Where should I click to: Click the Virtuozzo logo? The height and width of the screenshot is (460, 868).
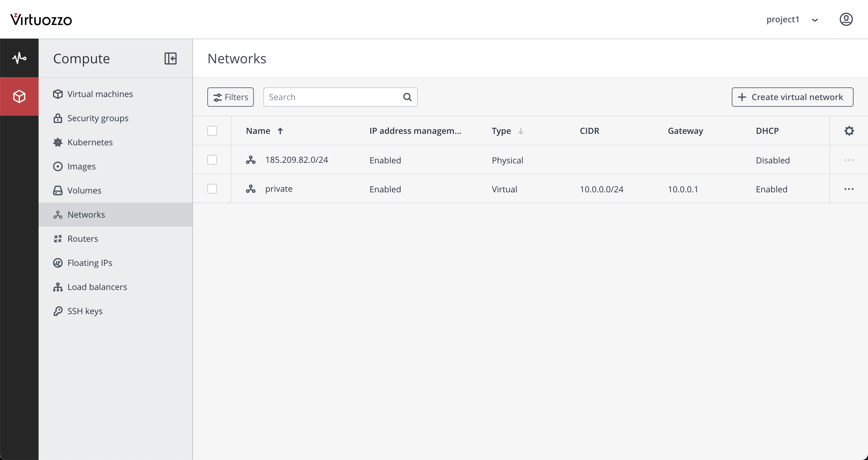tap(41, 20)
